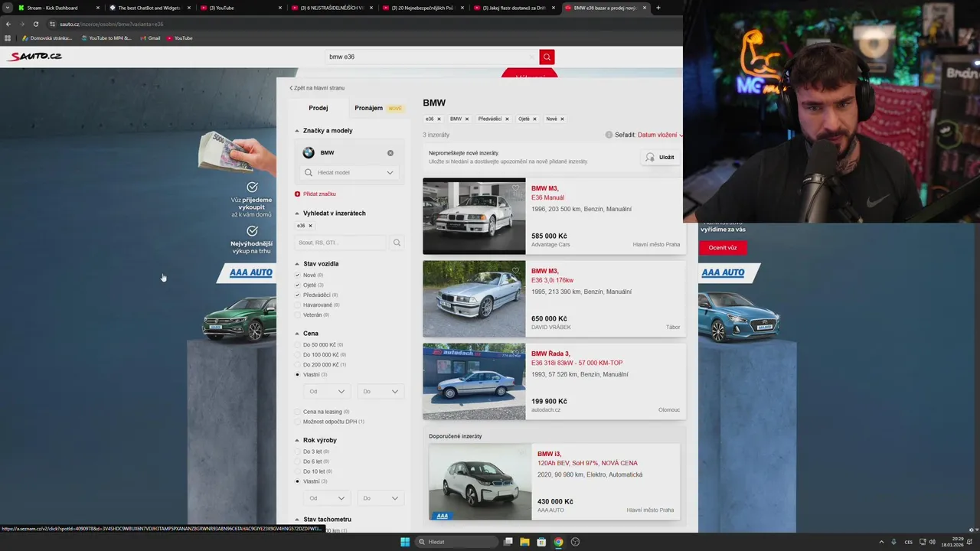Screen dimensions: 980x551
Task: Enable the Havarované checkbox
Action: [x=298, y=305]
